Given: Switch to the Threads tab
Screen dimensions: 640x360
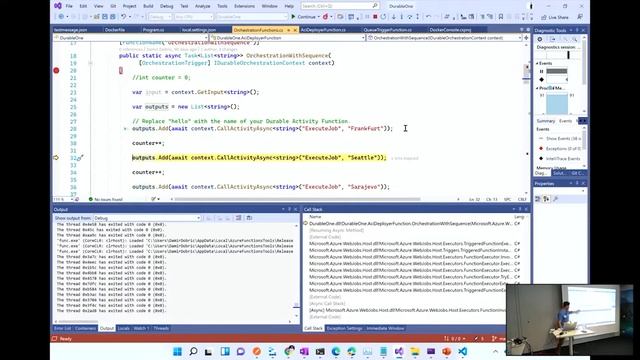Looking at the screenshot, I should (x=161, y=328).
